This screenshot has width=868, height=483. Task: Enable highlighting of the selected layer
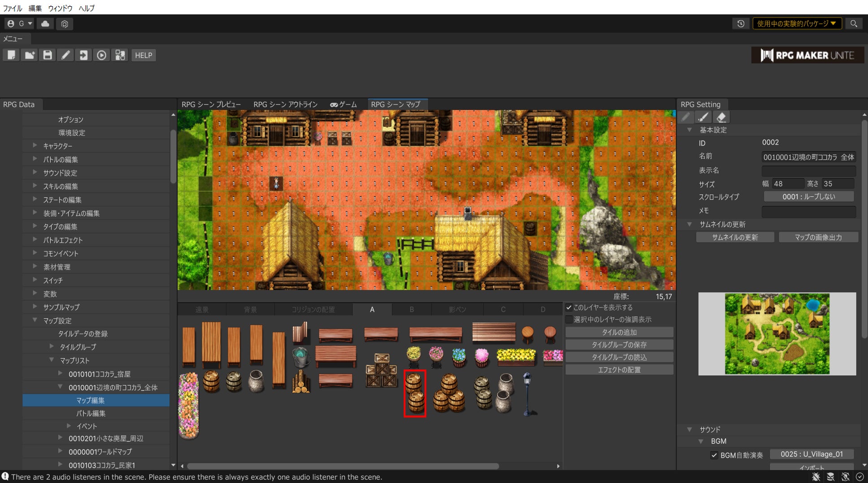569,320
